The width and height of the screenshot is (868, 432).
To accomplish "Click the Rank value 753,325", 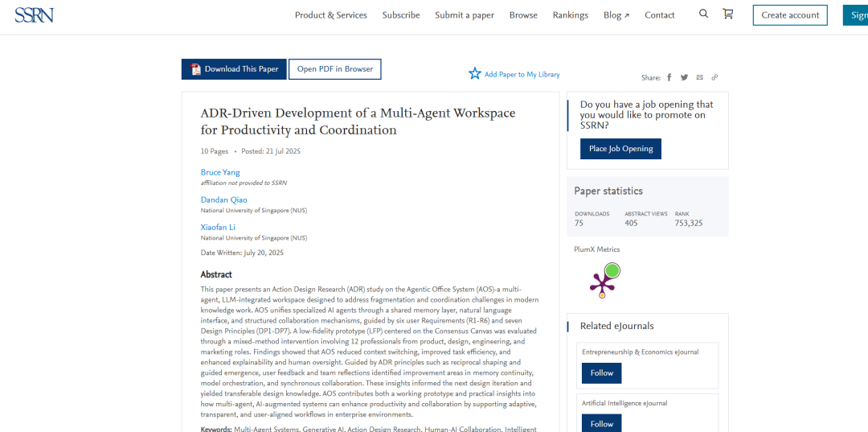I will pyautogui.click(x=689, y=223).
